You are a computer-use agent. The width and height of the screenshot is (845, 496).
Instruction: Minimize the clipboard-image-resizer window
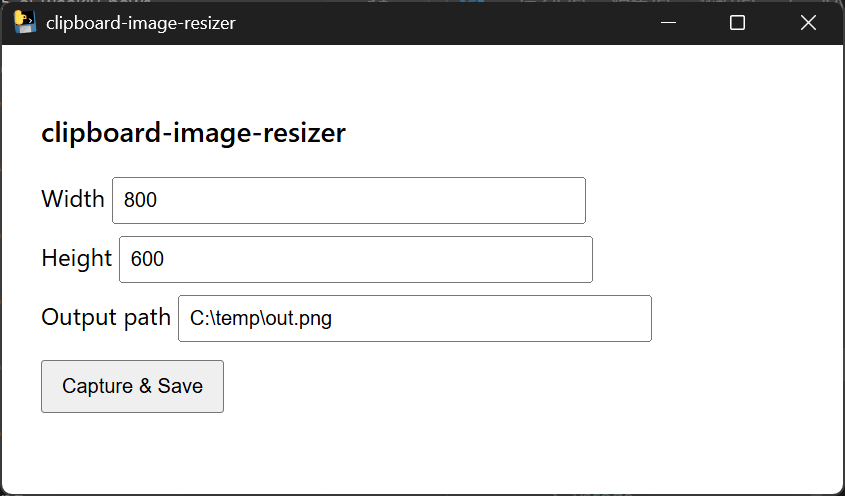click(668, 22)
